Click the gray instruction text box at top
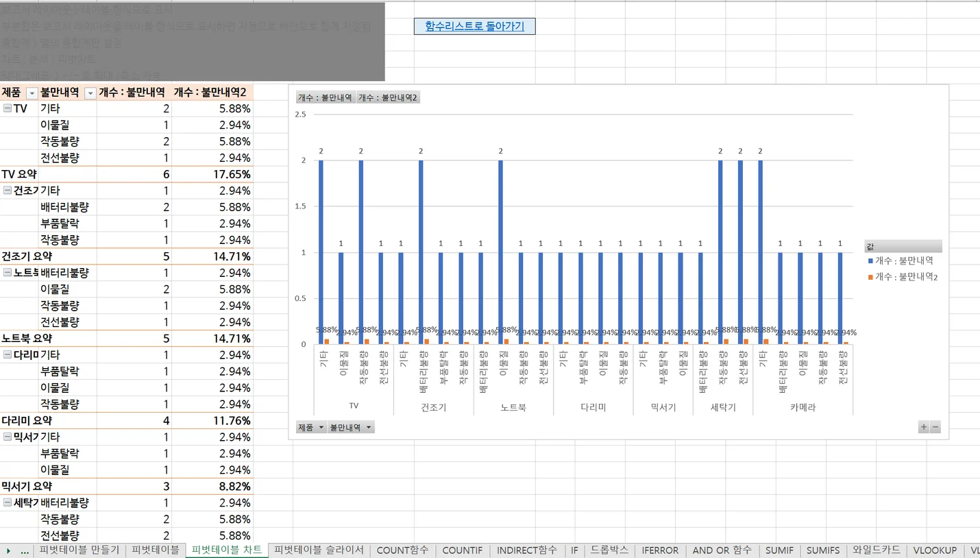980x558 pixels. pyautogui.click(x=192, y=42)
